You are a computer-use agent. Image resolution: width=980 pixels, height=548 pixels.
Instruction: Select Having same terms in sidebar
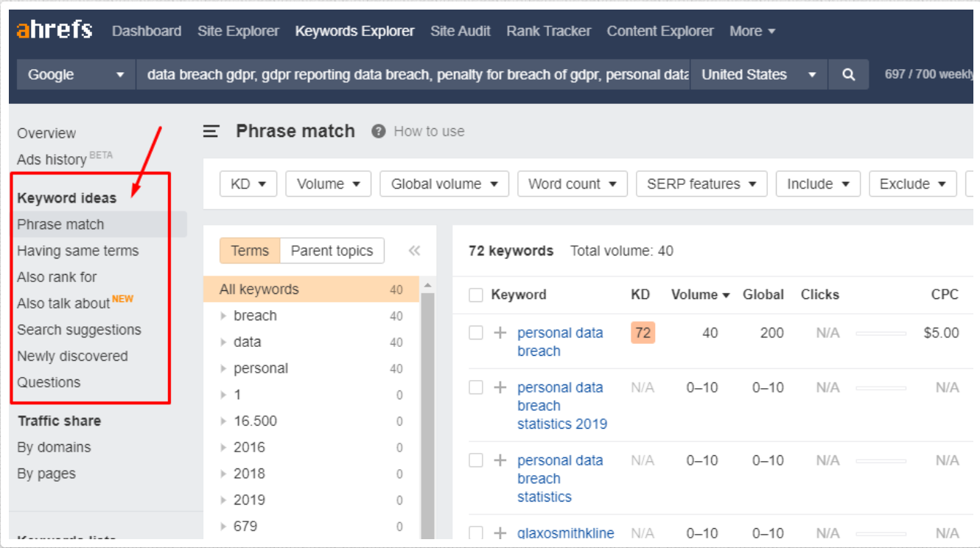[x=78, y=250]
